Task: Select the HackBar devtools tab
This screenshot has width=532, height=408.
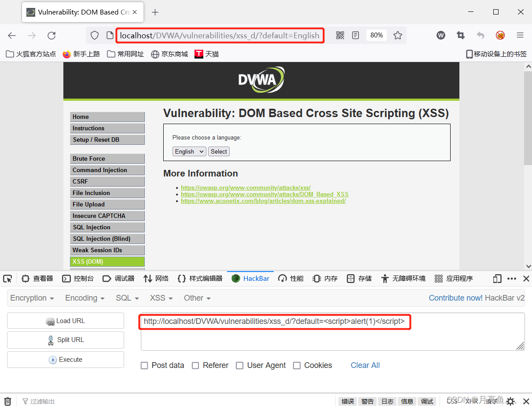Action: (x=250, y=279)
